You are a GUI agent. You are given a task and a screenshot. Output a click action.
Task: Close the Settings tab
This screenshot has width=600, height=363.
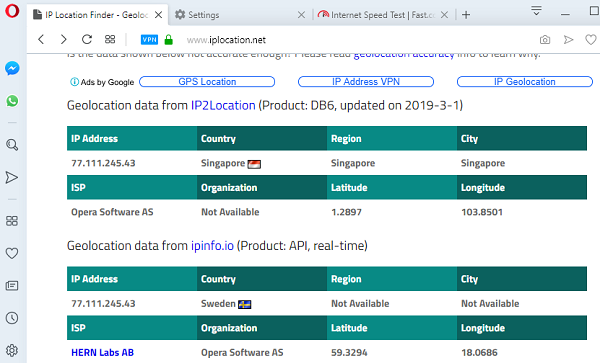pos(302,15)
